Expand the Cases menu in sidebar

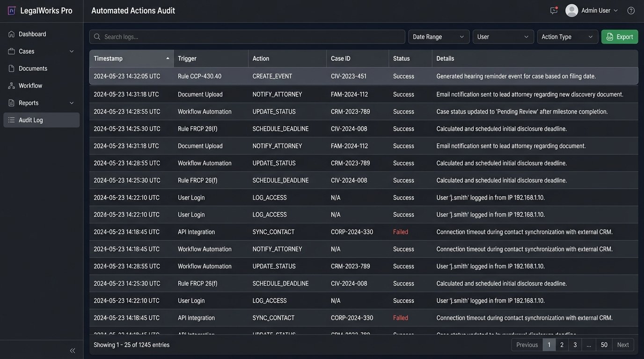(71, 51)
